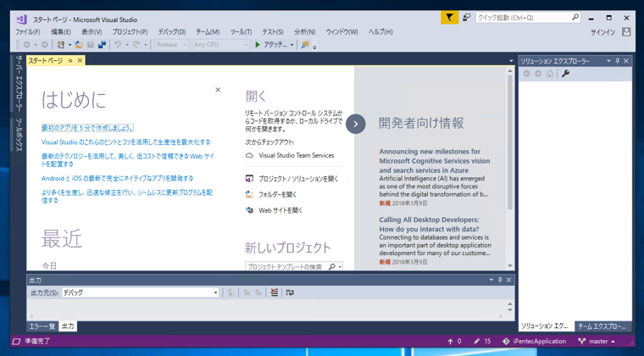This screenshot has width=644, height=356.
Task: Pin the Start Page tab with pin icon
Action: (x=70, y=60)
